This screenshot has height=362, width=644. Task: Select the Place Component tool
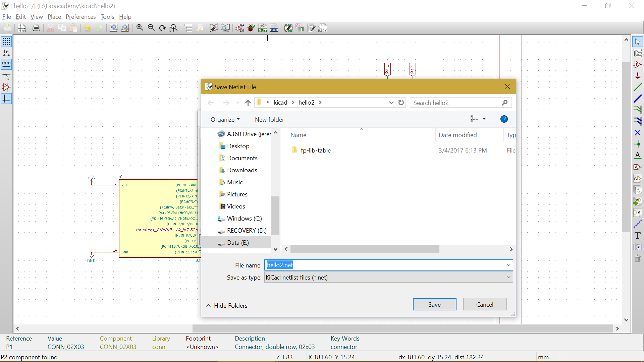[x=638, y=64]
